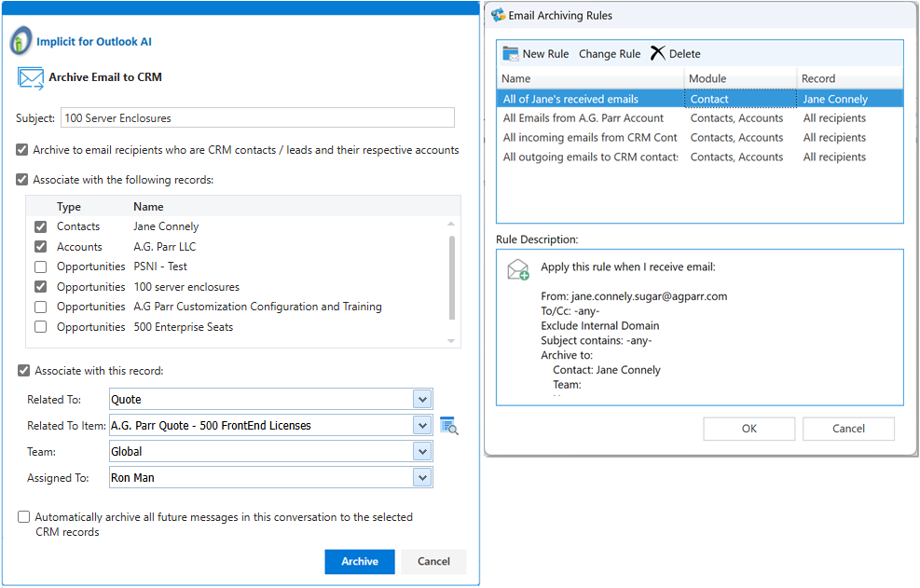Enable automatically archive all future messages checkbox
This screenshot has width=920, height=588.
point(23,517)
